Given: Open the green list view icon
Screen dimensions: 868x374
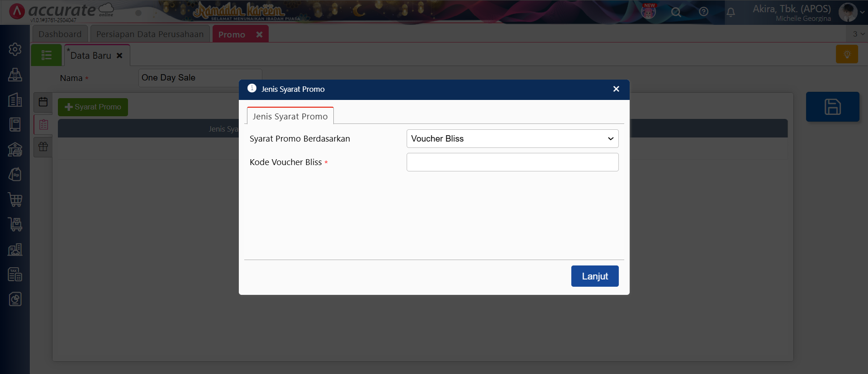Looking at the screenshot, I should click(46, 55).
